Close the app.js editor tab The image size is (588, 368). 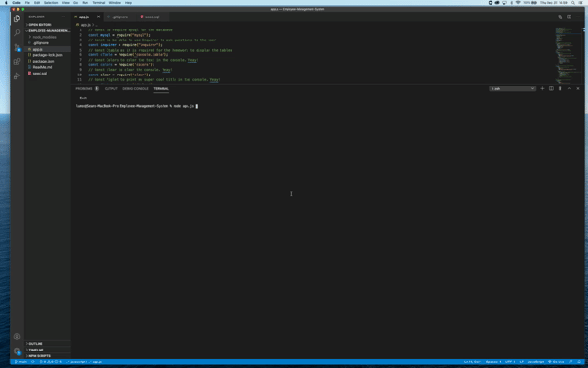click(98, 17)
